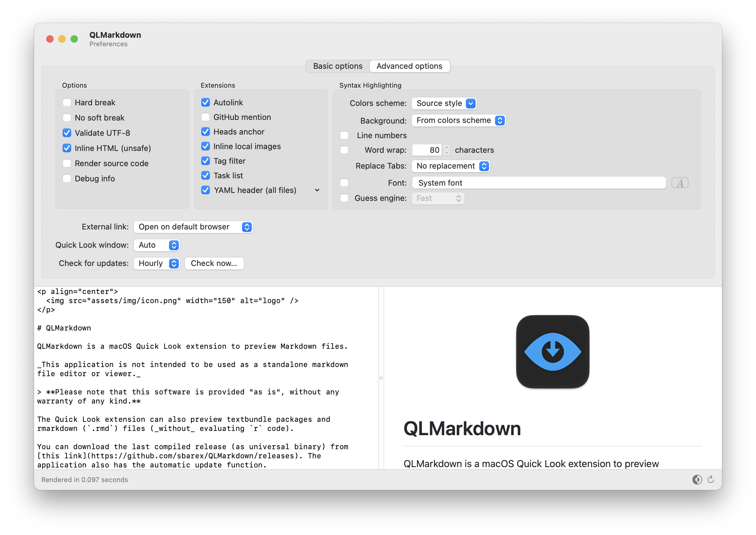The height and width of the screenshot is (535, 756).
Task: Click the split pane divider handle
Action: click(x=381, y=378)
